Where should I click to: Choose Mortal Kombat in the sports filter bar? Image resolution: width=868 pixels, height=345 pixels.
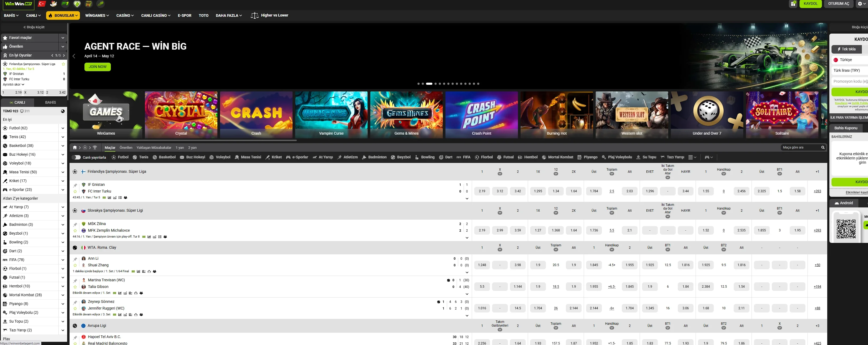557,157
